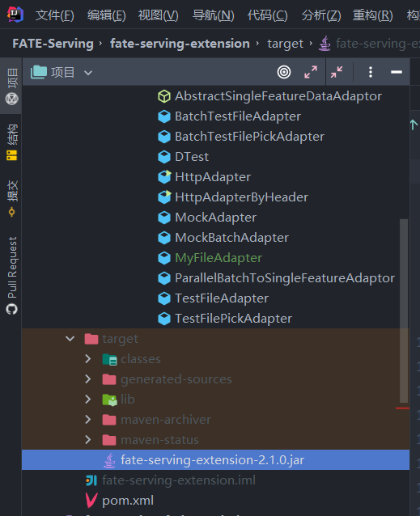This screenshot has height=516, width=420.
Task: Open the 文件(F) menu
Action: point(55,15)
